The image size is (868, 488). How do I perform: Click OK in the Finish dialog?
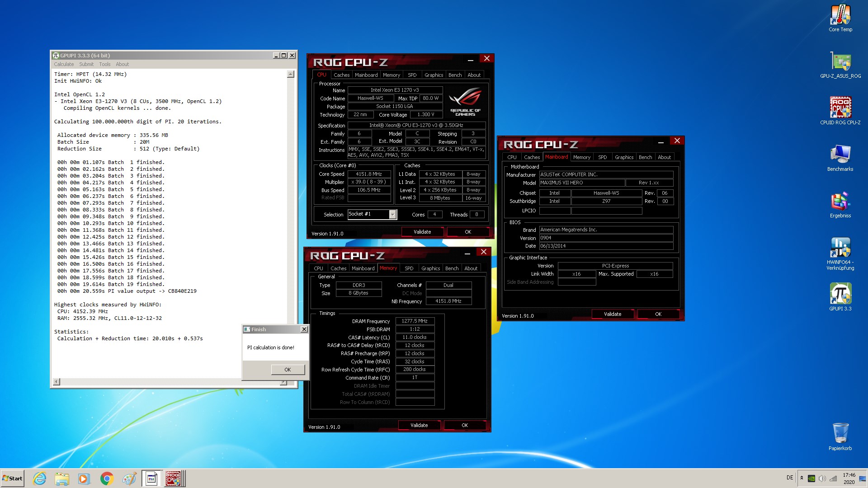288,370
